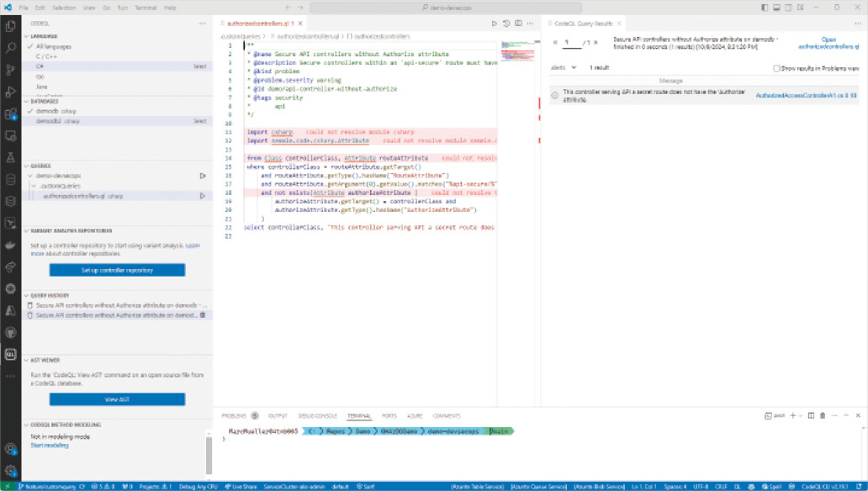The image size is (868, 491).
Task: Open the query history icon in editor toolbar
Action: (x=506, y=24)
